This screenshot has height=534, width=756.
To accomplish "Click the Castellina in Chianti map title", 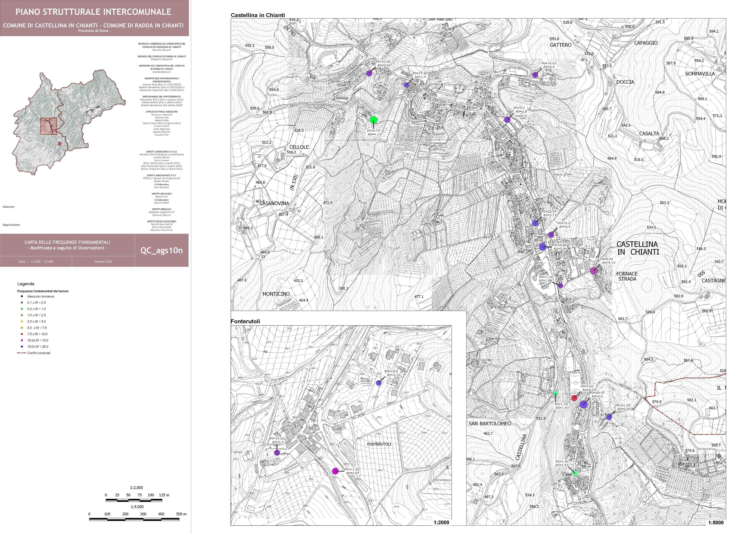I will [258, 15].
